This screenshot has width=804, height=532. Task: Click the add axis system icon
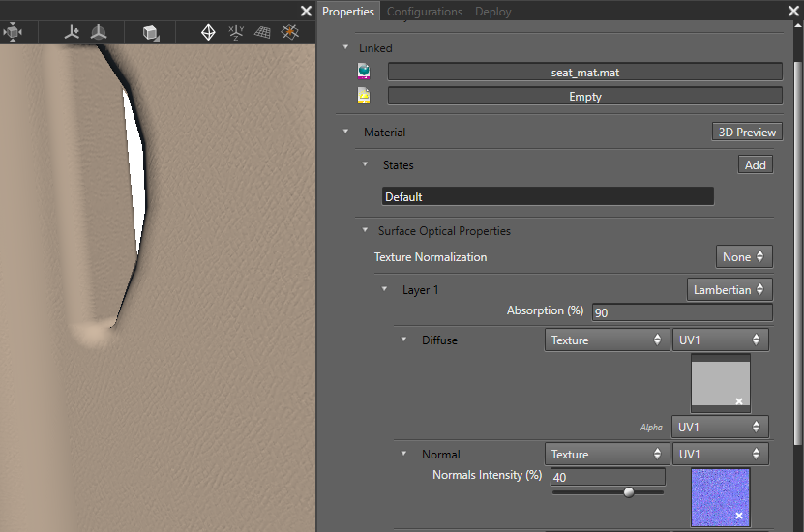[x=72, y=32]
